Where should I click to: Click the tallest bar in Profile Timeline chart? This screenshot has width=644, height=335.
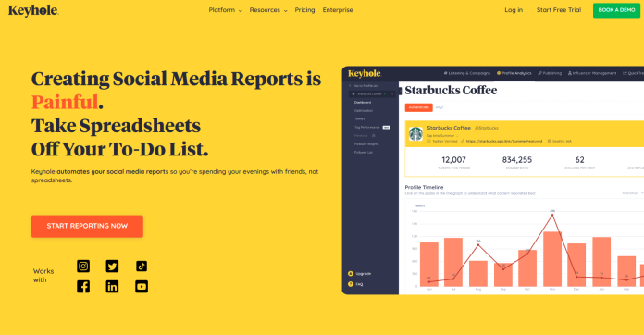552,259
